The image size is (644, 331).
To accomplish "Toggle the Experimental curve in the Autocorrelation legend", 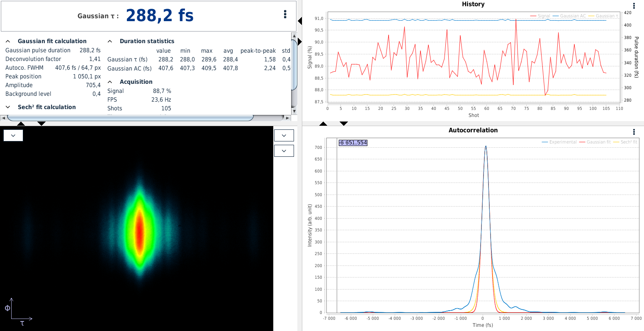I will [x=559, y=142].
